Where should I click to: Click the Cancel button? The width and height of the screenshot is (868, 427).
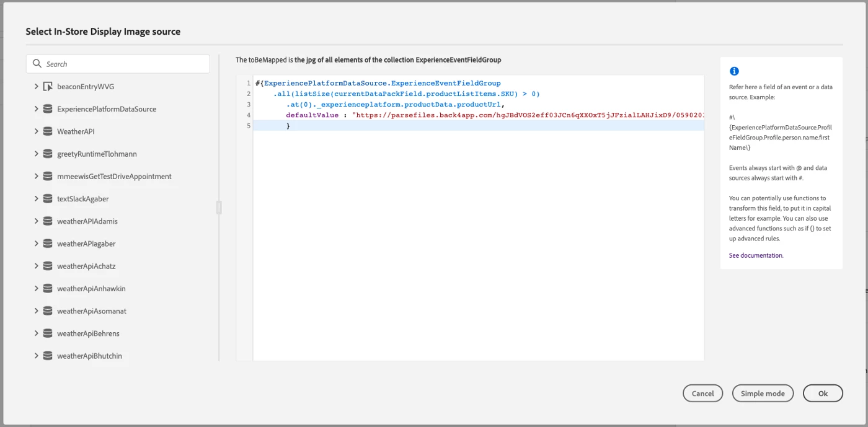[702, 393]
